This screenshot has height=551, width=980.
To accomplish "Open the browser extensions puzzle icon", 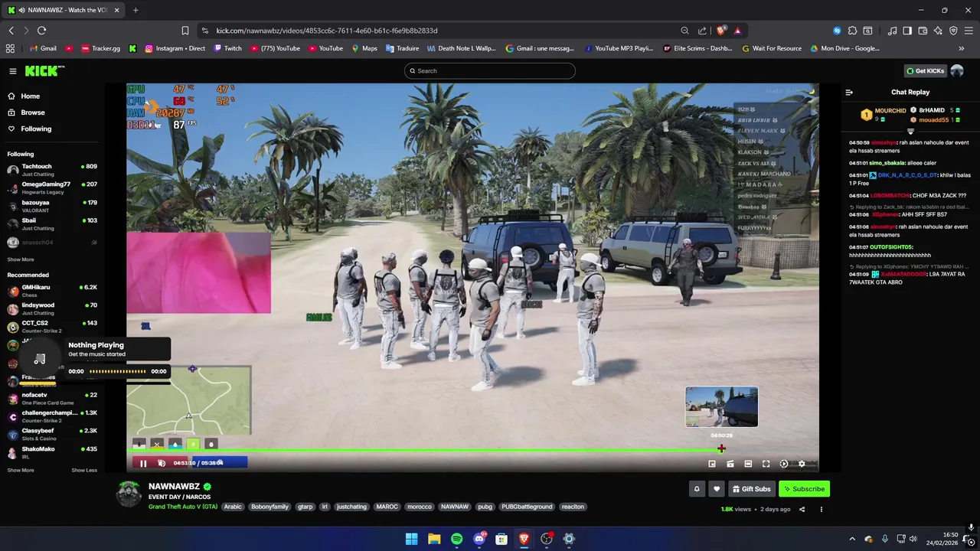I will point(852,31).
